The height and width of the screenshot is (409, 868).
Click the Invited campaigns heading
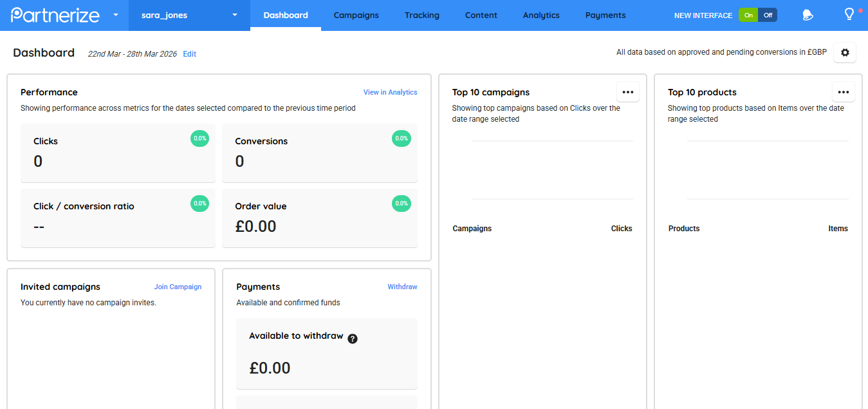point(60,287)
